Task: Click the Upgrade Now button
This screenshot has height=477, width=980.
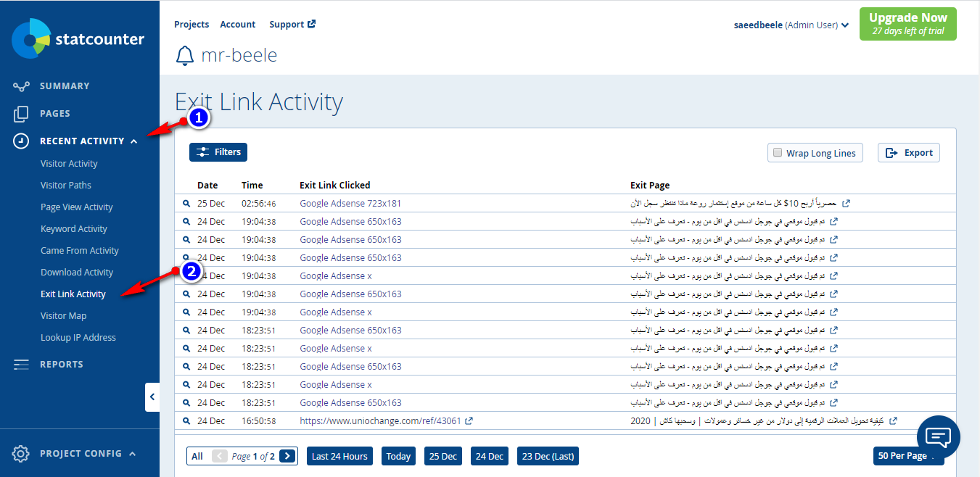Action: (908, 24)
